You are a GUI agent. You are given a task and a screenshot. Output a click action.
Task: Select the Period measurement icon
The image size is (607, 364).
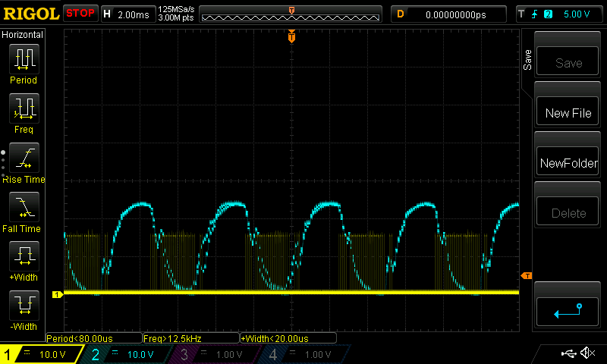pos(24,59)
